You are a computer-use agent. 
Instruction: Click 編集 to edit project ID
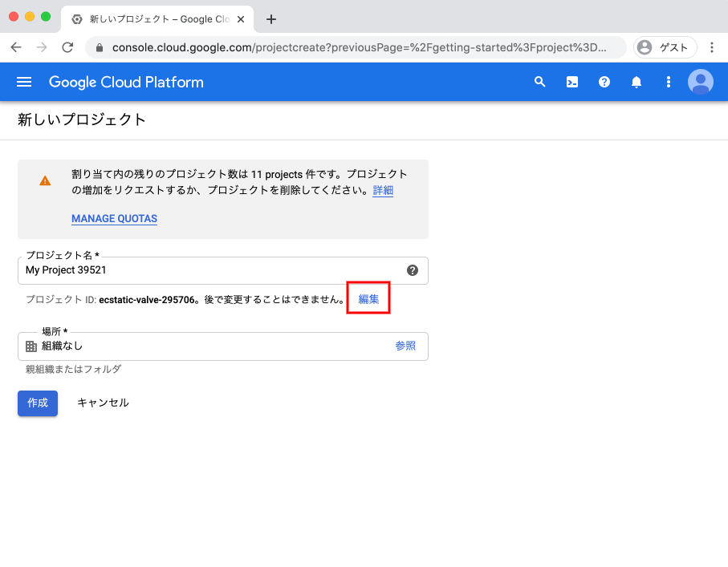[368, 299]
